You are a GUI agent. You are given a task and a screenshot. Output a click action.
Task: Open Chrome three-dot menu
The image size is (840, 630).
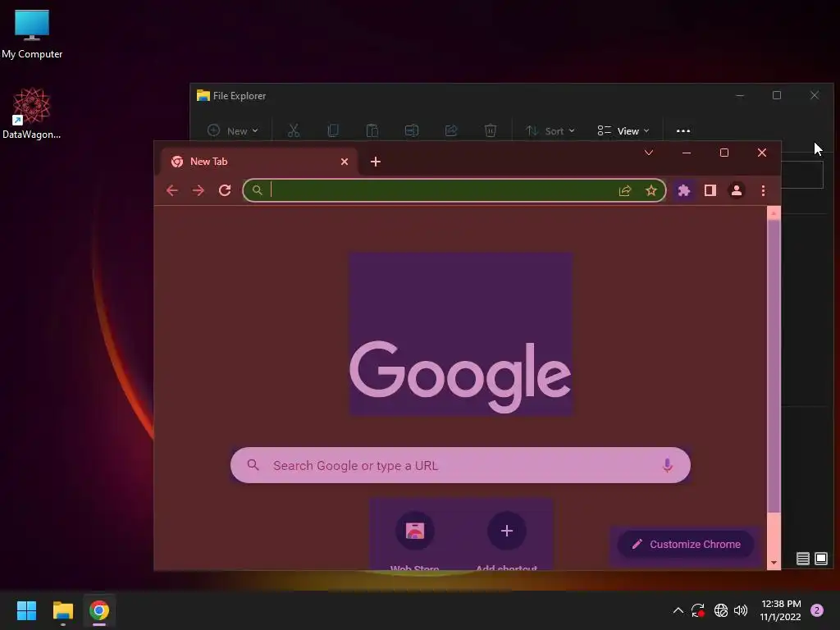tap(764, 190)
